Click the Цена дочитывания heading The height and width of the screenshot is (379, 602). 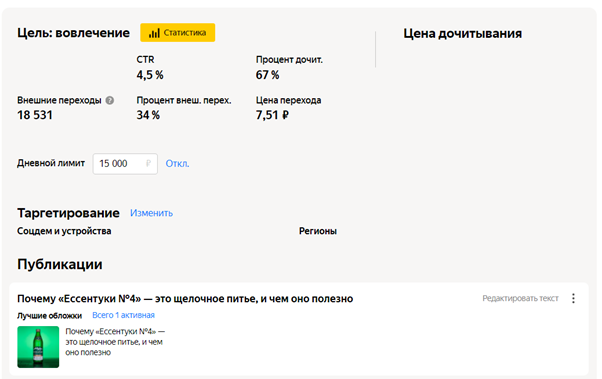coord(462,34)
